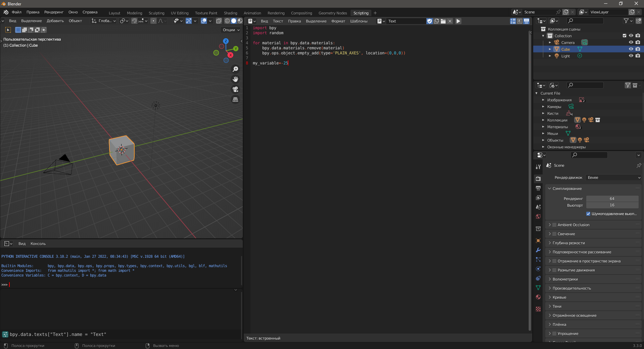Viewport: 644px width, 349px height.
Task: Expand the Плёнка panel
Action: [x=594, y=325]
